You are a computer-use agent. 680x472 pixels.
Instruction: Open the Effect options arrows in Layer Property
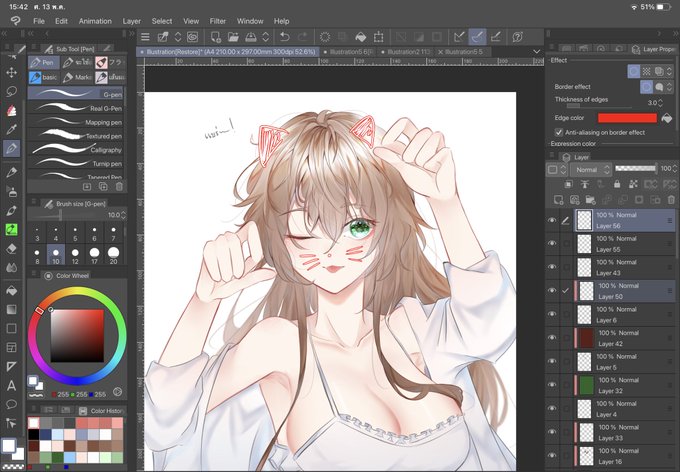click(669, 71)
